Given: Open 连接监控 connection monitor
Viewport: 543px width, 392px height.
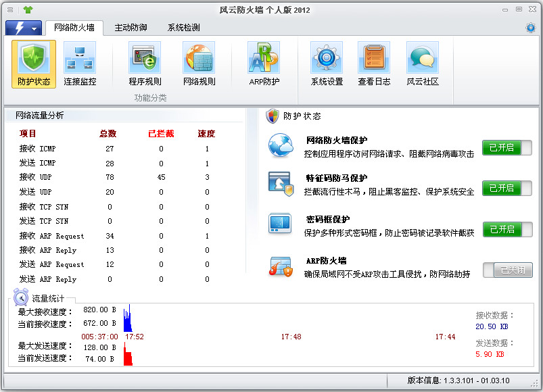Looking at the screenshot, I should click(x=80, y=64).
